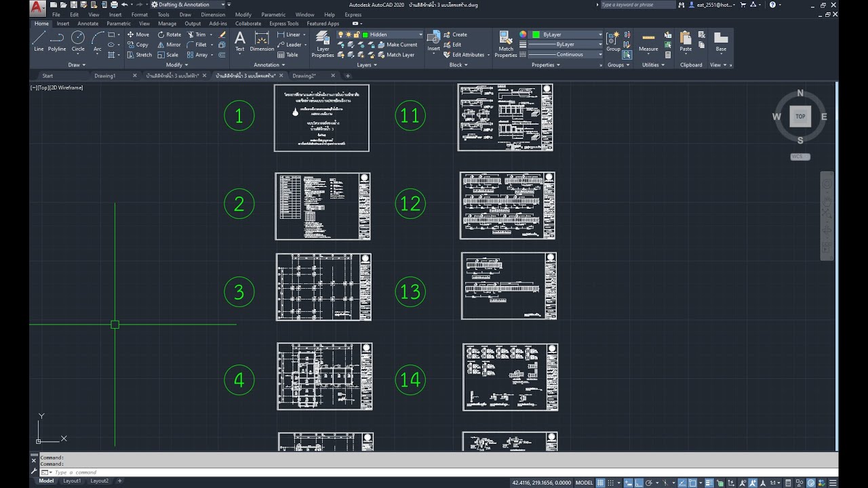Expand the Annotation panel

coord(268,65)
